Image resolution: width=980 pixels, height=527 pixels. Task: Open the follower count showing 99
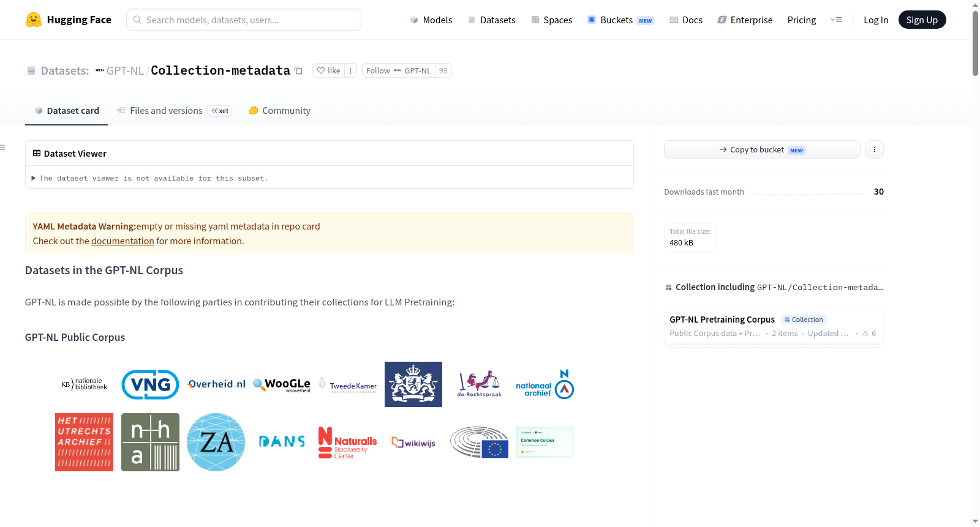coord(443,70)
